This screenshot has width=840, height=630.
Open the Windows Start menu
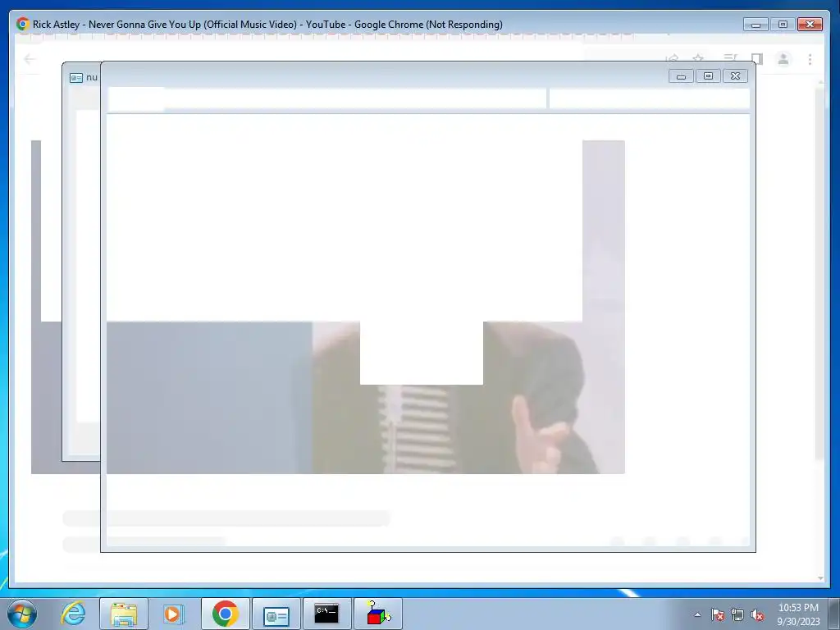point(22,614)
